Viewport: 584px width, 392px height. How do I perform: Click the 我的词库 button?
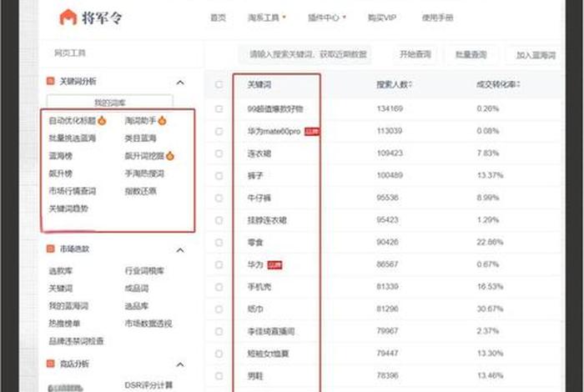click(110, 102)
